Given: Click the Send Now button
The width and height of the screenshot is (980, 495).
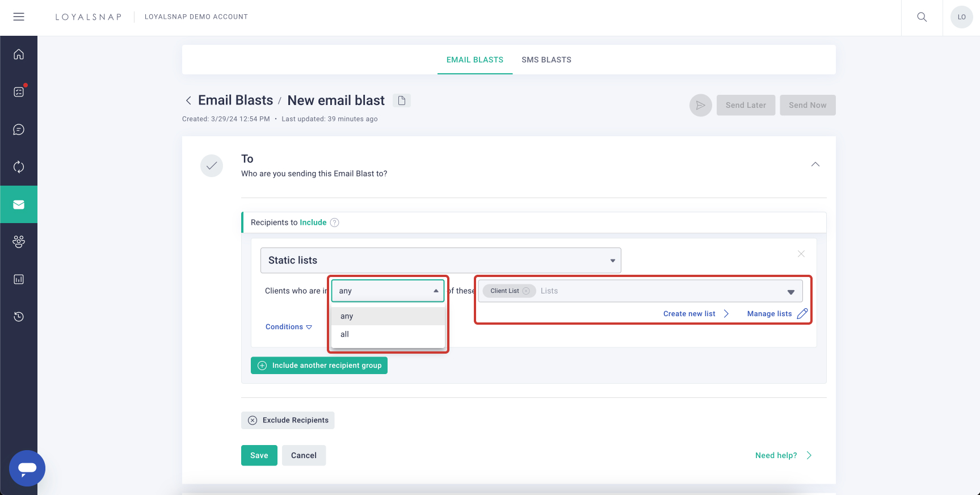Looking at the screenshot, I should point(807,105).
